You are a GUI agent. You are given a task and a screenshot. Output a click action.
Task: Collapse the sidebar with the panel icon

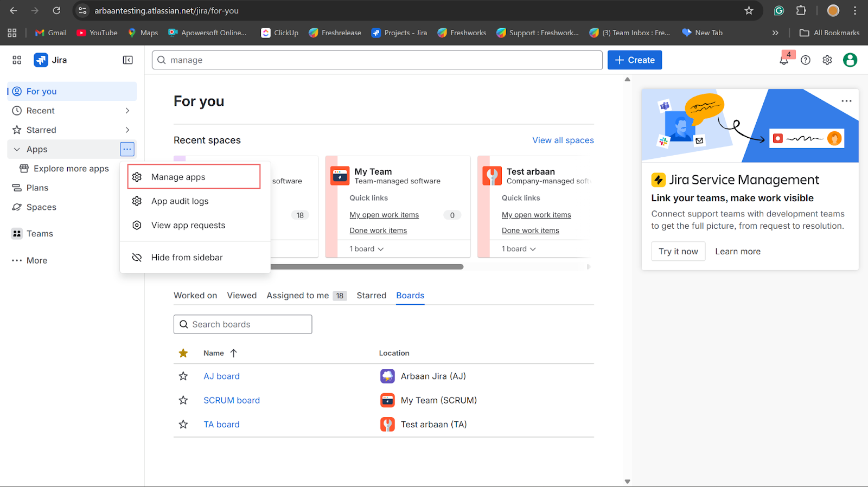coord(127,60)
